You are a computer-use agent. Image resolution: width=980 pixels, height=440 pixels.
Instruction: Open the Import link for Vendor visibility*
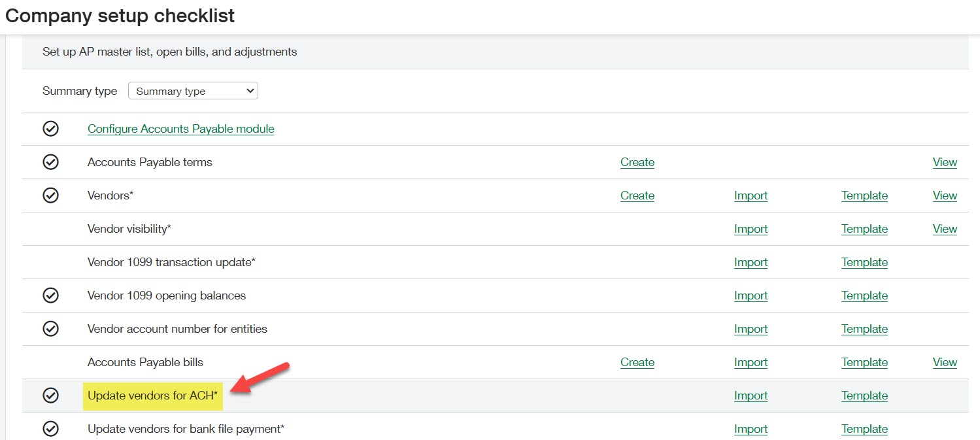pos(751,229)
